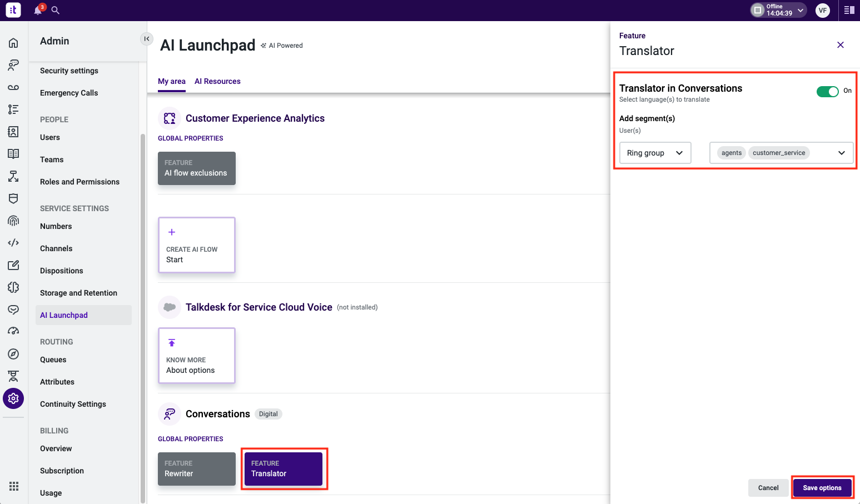The width and height of the screenshot is (860, 504).
Task: Open Dispositions menu item
Action: coord(62,271)
